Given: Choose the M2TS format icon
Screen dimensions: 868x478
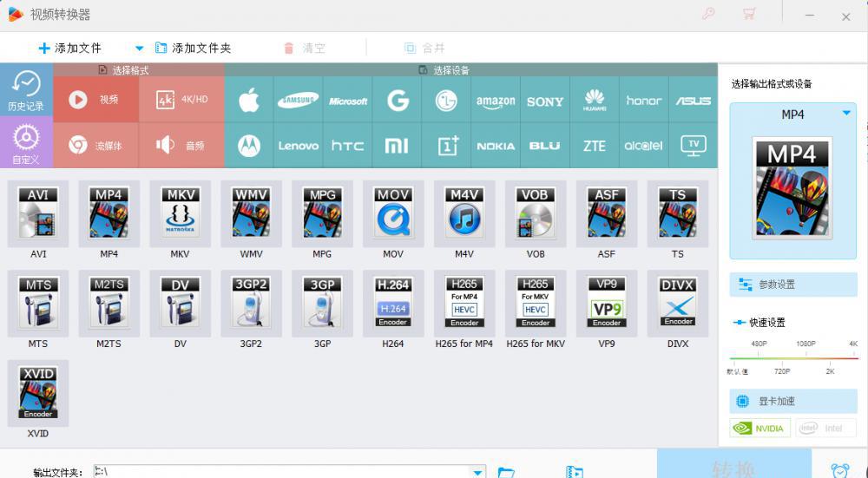Looking at the screenshot, I should [x=108, y=303].
